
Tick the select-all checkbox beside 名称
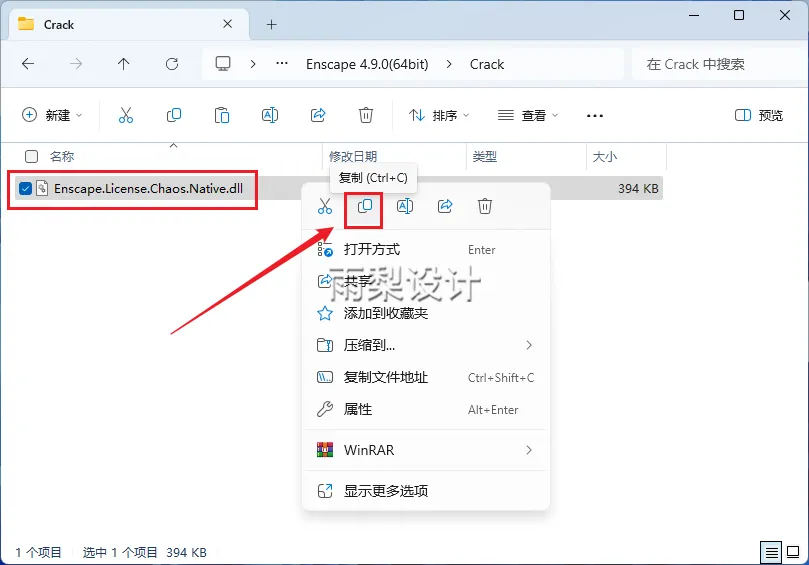(31, 156)
